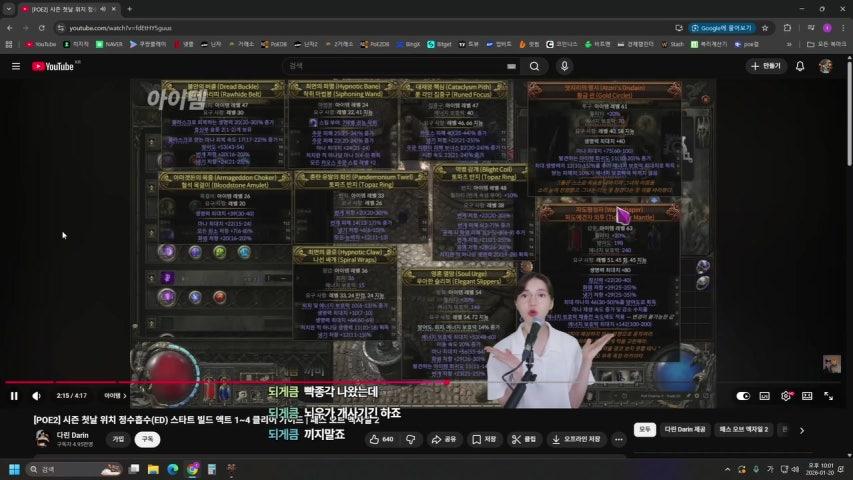Click the Windows taskbar search box

pos(73,469)
